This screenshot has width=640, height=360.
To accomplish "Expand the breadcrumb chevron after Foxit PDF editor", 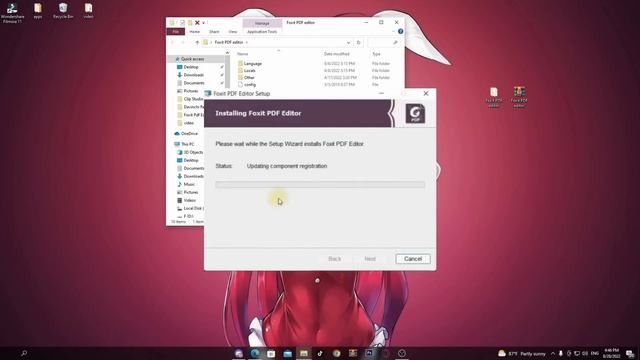I will [247, 42].
